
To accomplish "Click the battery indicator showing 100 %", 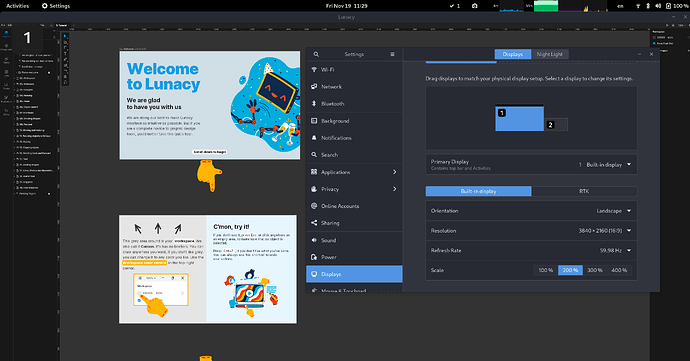I will point(677,6).
